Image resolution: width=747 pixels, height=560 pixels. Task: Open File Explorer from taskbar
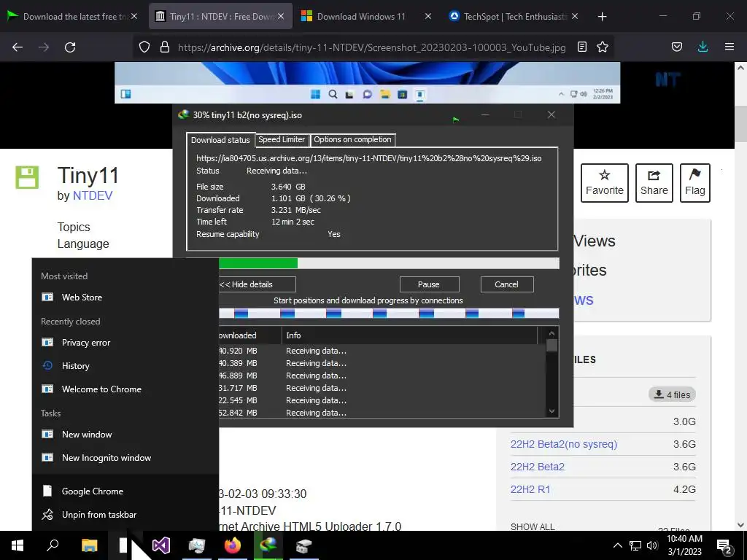coord(89,545)
